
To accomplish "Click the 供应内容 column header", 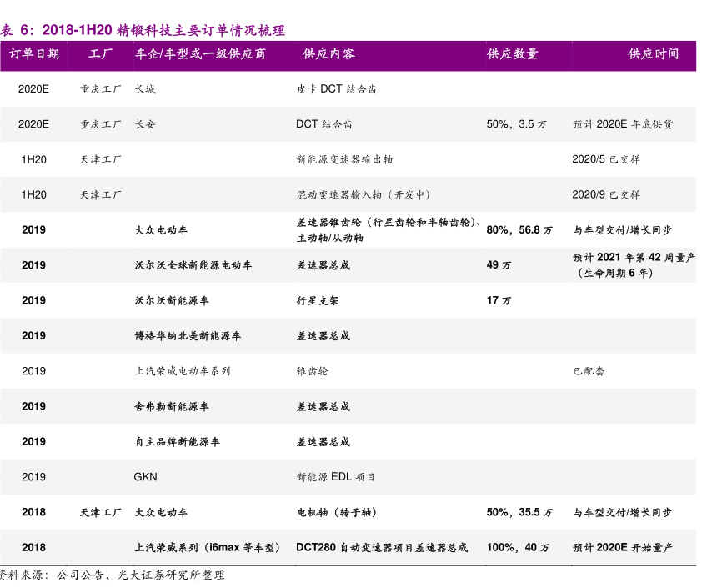I will pyautogui.click(x=328, y=54).
